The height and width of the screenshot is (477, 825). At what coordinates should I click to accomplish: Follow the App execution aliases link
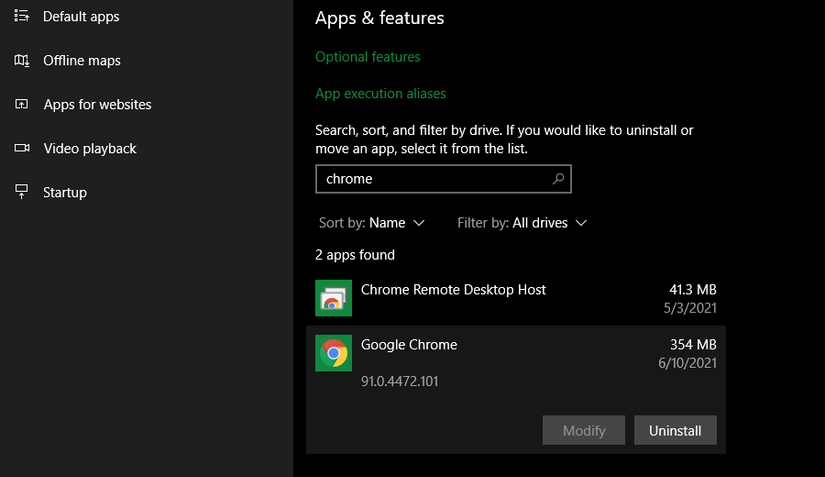[x=380, y=94]
